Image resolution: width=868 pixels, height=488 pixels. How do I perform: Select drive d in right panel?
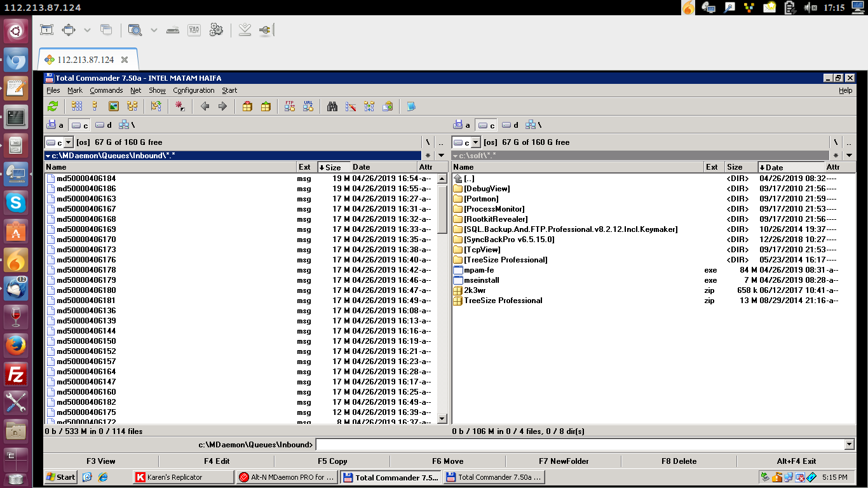(510, 125)
